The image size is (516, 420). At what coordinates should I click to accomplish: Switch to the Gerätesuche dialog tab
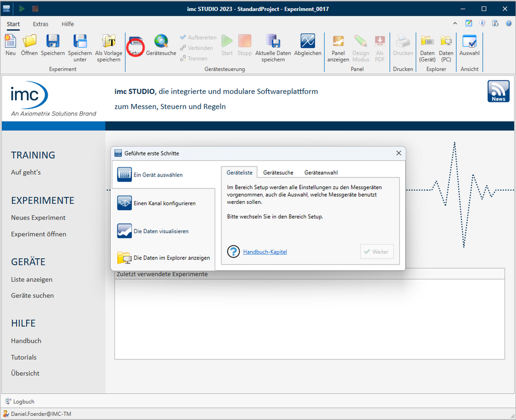[x=278, y=173]
